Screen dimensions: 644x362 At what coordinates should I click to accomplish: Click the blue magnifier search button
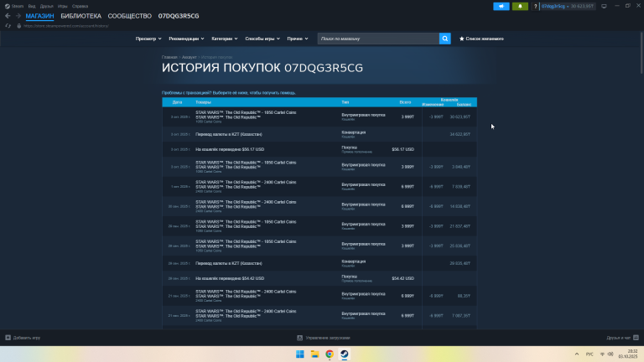[444, 39]
